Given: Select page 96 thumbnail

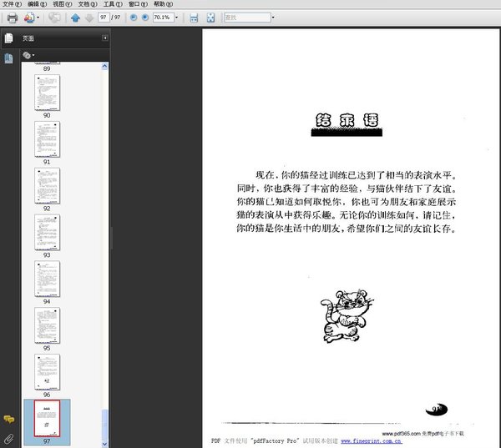Looking at the screenshot, I should (x=47, y=372).
